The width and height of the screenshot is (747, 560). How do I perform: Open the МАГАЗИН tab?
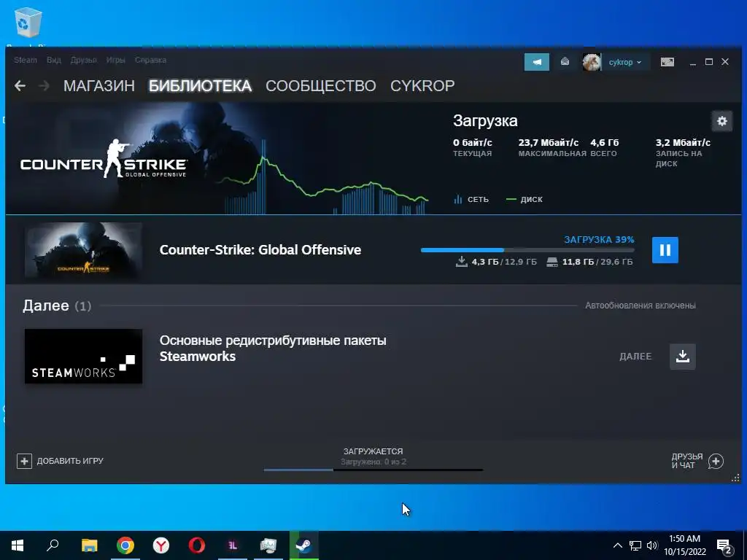99,86
